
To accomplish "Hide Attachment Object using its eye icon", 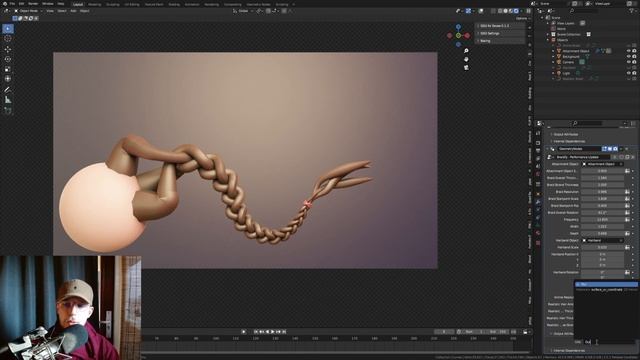I will 629,51.
